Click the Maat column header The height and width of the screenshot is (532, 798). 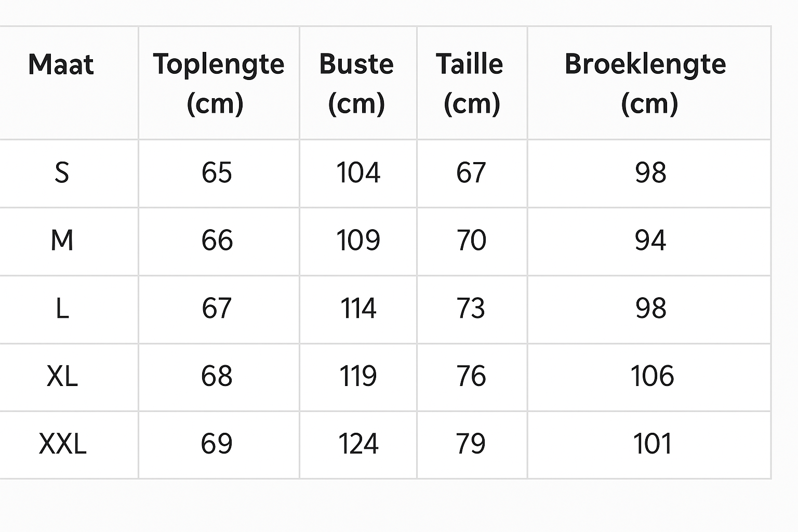click(61, 65)
